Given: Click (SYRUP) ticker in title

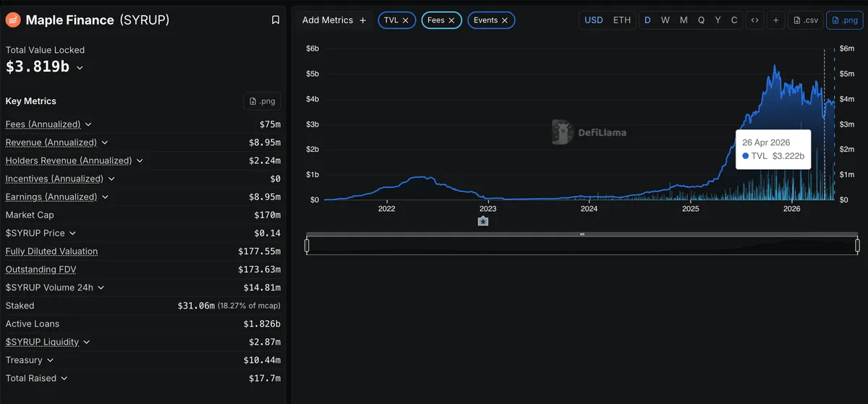Looking at the screenshot, I should tap(144, 20).
